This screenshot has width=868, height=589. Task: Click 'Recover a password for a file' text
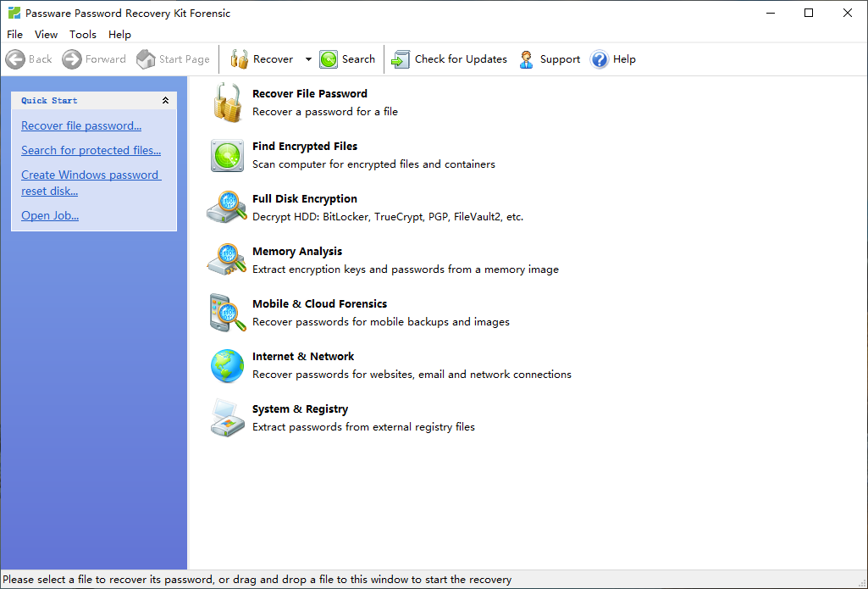(325, 112)
